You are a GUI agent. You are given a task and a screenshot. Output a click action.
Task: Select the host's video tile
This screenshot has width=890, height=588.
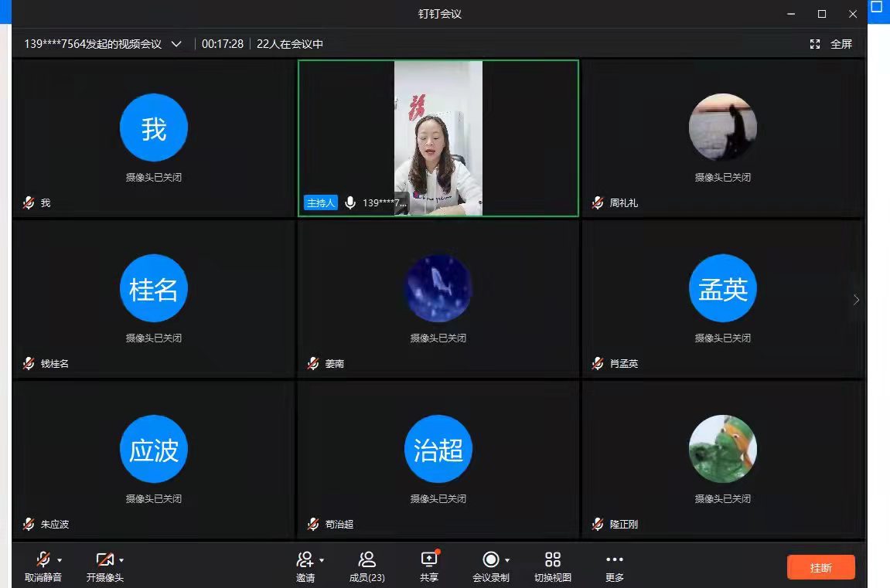tap(438, 138)
